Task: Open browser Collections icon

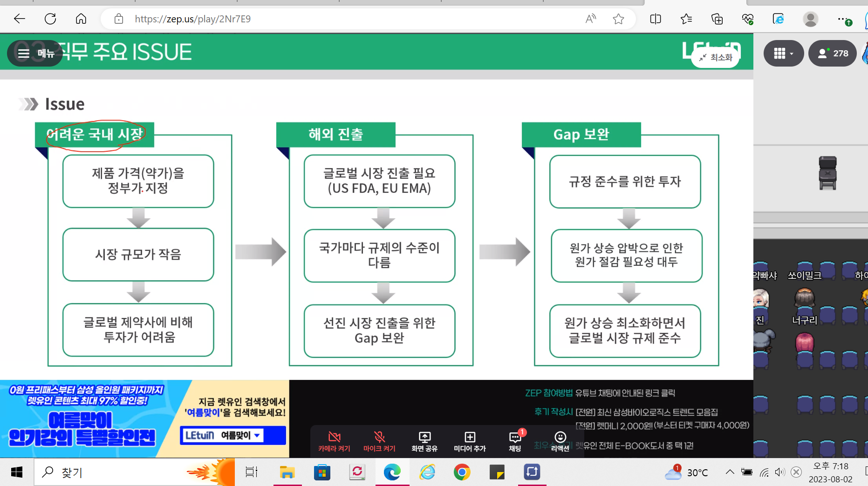Action: click(717, 19)
